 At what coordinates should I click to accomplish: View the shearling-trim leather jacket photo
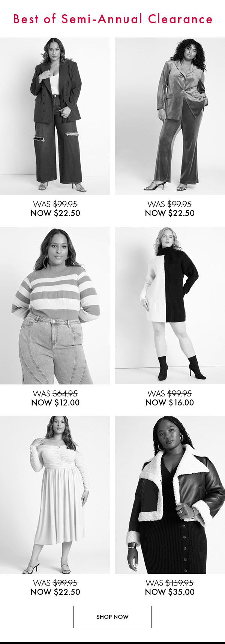(x=170, y=495)
